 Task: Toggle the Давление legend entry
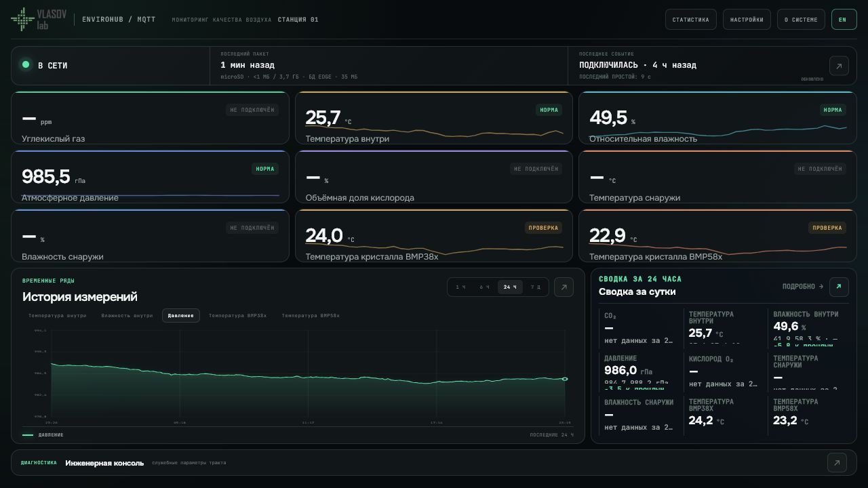pos(43,435)
